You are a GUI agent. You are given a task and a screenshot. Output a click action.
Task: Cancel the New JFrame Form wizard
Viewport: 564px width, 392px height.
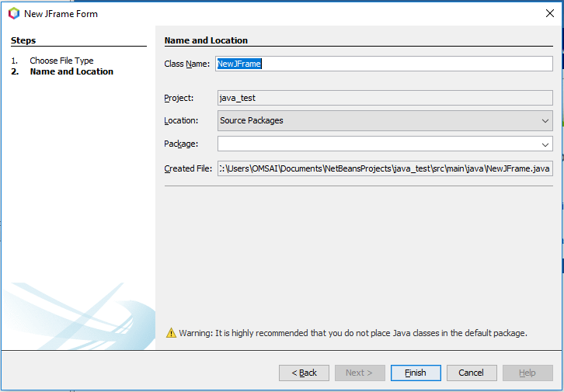pyautogui.click(x=472, y=373)
